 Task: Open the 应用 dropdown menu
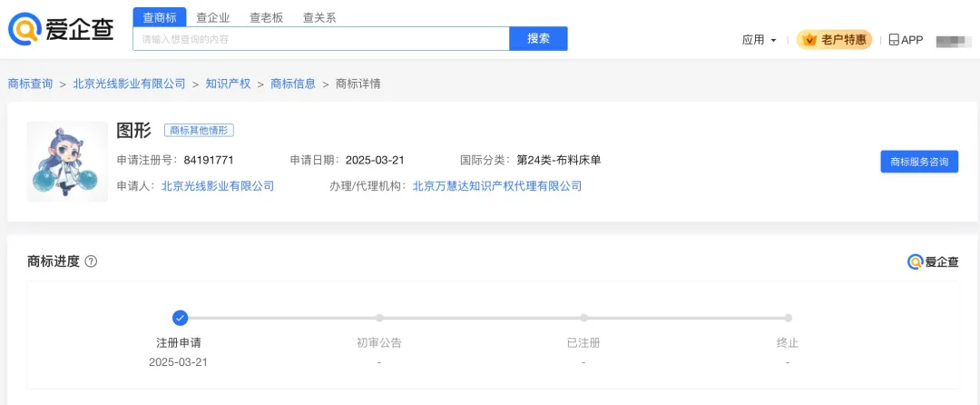click(x=759, y=40)
